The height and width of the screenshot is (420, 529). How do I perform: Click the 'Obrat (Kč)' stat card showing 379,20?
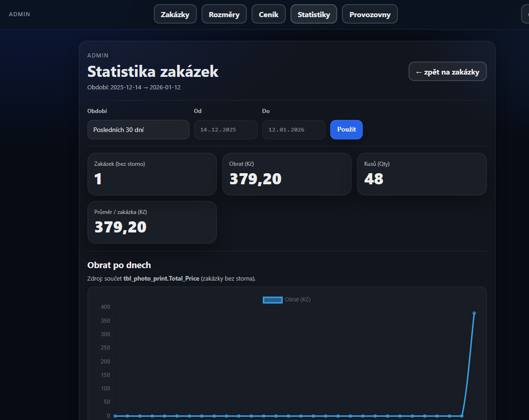287,174
